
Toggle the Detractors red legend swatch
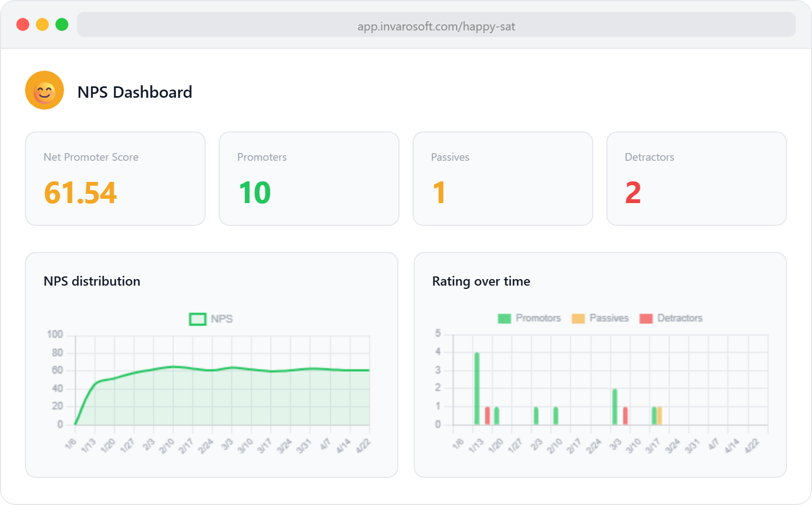646,318
